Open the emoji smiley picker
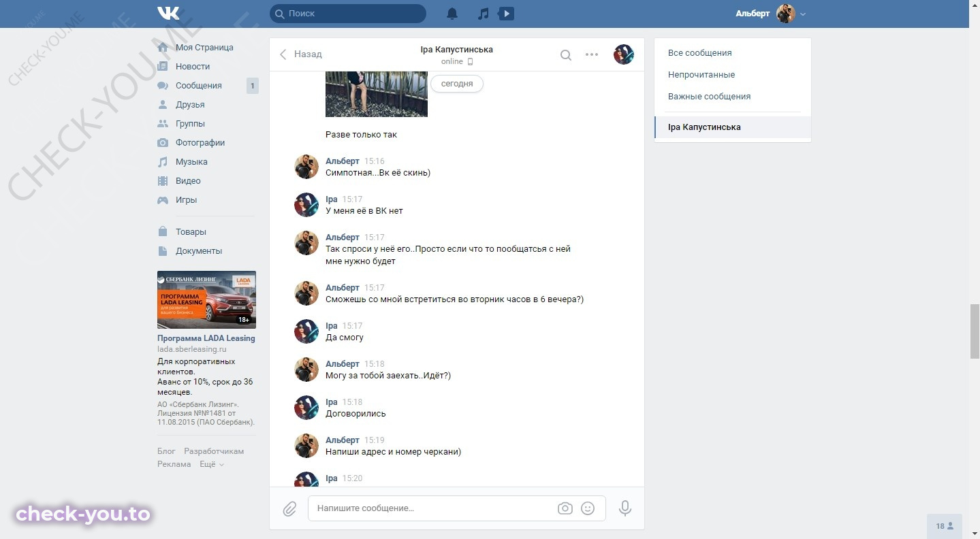 (x=588, y=508)
